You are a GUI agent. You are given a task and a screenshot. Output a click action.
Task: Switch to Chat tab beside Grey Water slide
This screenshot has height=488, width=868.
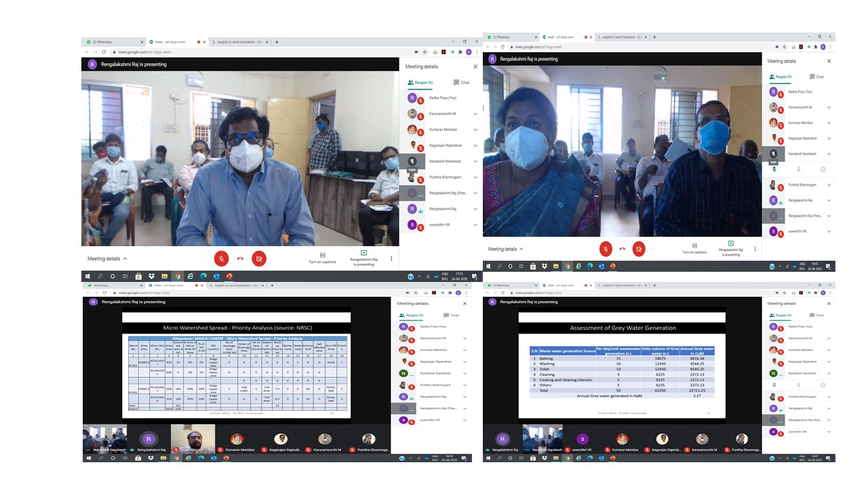point(816,315)
